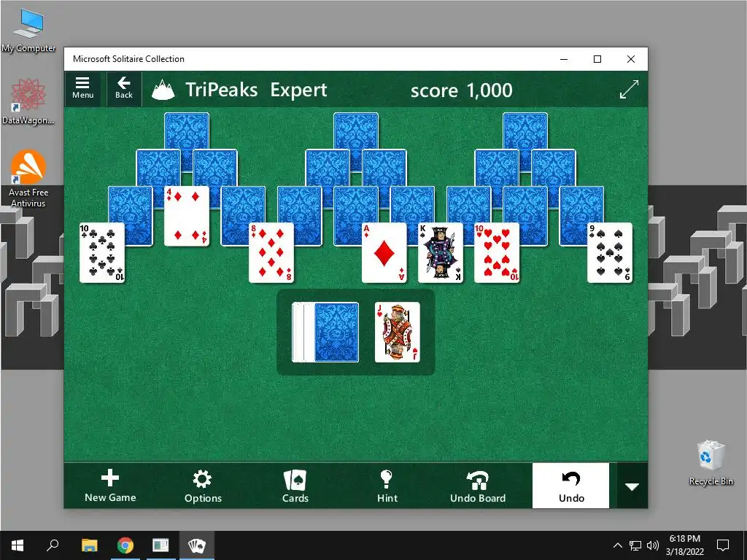Open taskbar search magnifier
Image resolution: width=747 pixels, height=560 pixels.
coord(53,545)
